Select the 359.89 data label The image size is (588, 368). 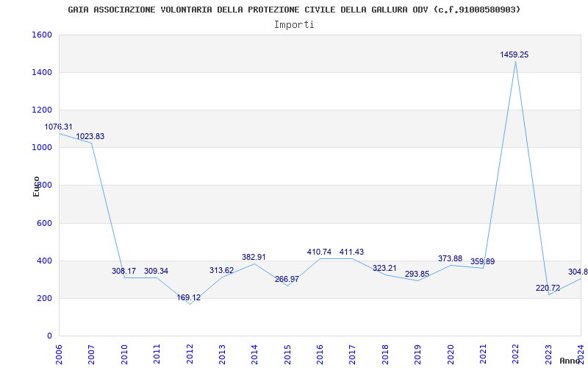(483, 262)
